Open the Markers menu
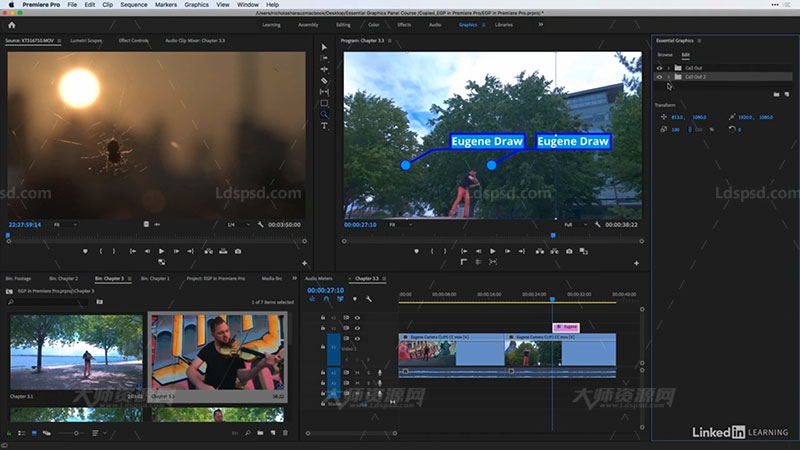The width and height of the screenshot is (800, 450). tap(166, 5)
